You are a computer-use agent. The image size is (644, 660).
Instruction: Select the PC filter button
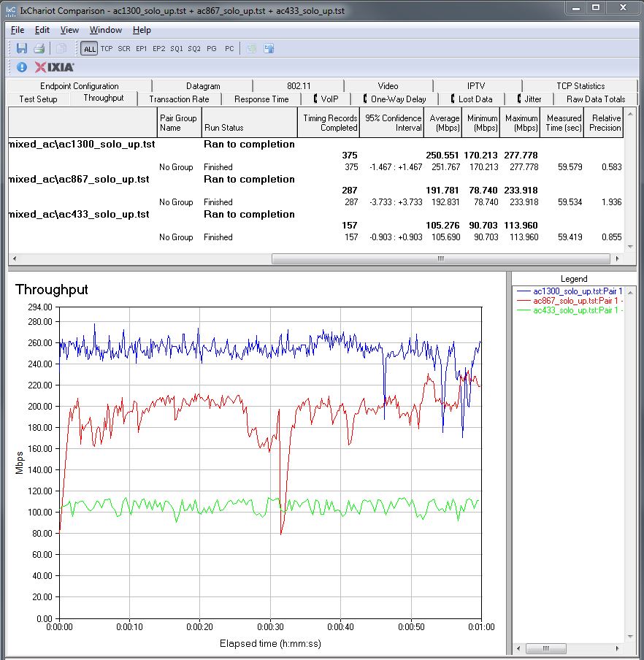click(x=229, y=49)
